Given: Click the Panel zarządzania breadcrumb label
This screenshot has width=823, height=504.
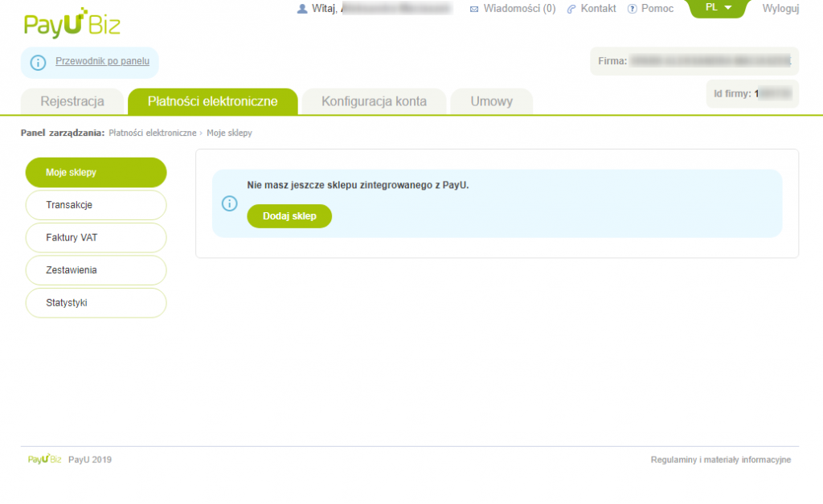Looking at the screenshot, I should pyautogui.click(x=63, y=133).
